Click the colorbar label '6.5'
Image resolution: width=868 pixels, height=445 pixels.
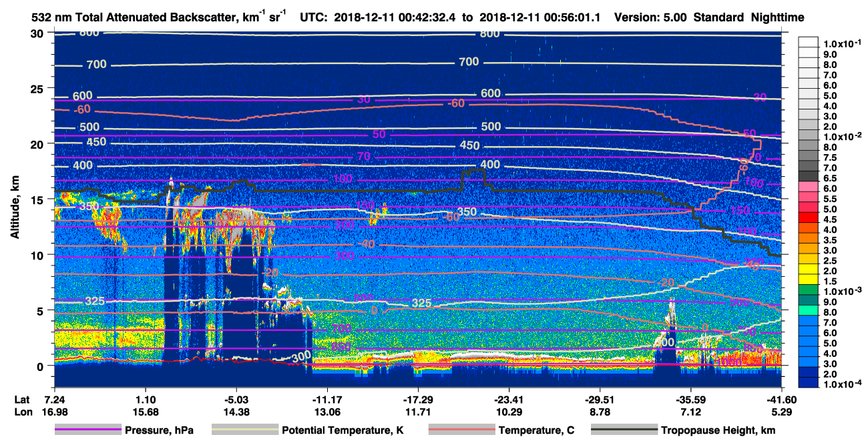pos(830,178)
